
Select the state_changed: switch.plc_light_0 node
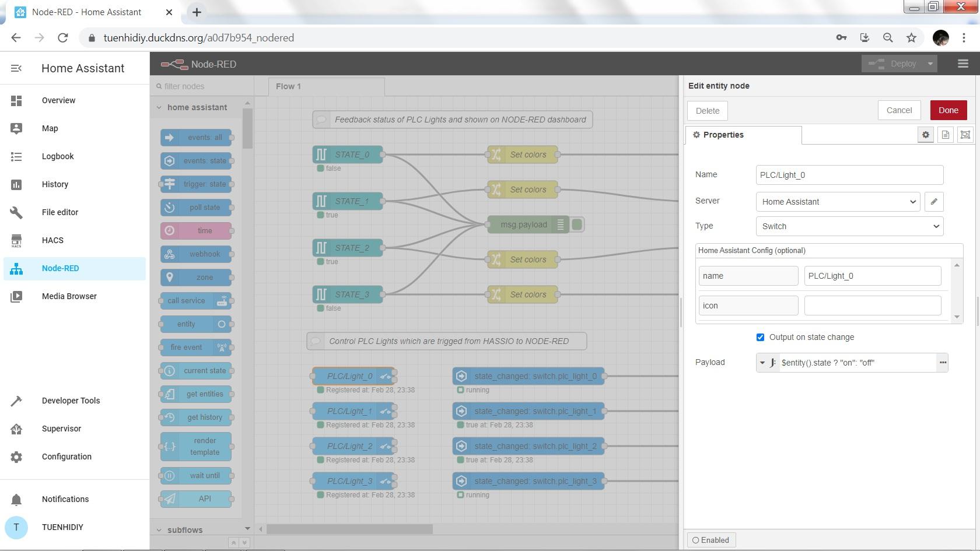point(528,376)
